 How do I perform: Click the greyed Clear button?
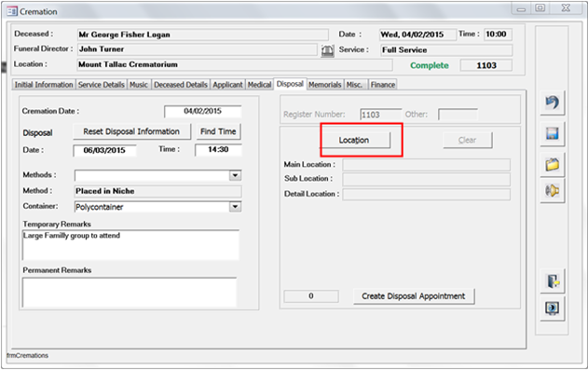click(467, 140)
